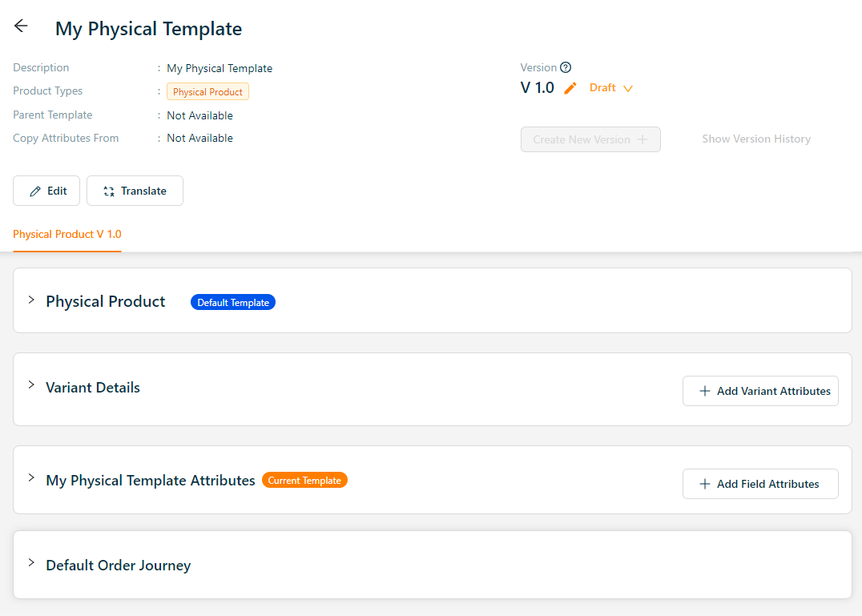The height and width of the screenshot is (616, 862).
Task: Click the version help question mark icon
Action: coord(566,67)
